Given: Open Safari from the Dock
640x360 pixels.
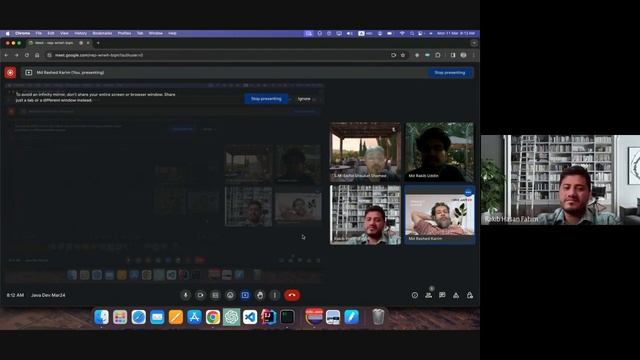Looking at the screenshot, I should click(138, 317).
